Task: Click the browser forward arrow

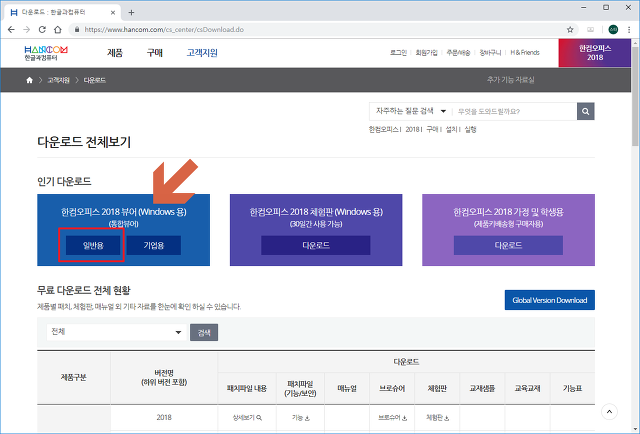Action: pyautogui.click(x=27, y=29)
